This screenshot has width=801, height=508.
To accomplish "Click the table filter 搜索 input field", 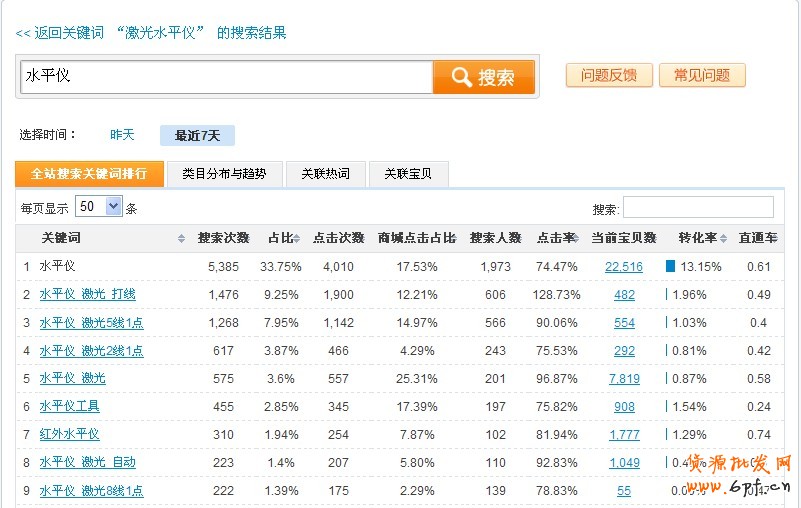I will point(698,208).
